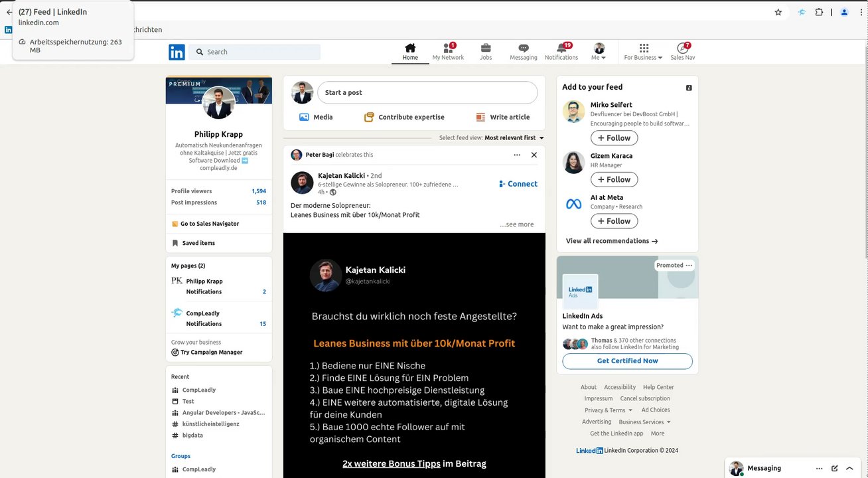The width and height of the screenshot is (868, 478).
Task: Go to the Jobs section
Action: coord(486,52)
